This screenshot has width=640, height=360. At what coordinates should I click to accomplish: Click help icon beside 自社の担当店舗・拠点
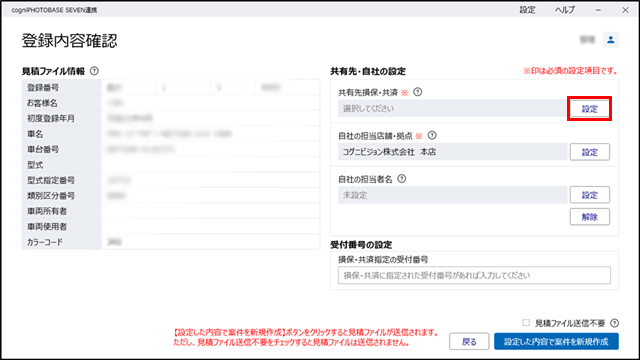432,136
